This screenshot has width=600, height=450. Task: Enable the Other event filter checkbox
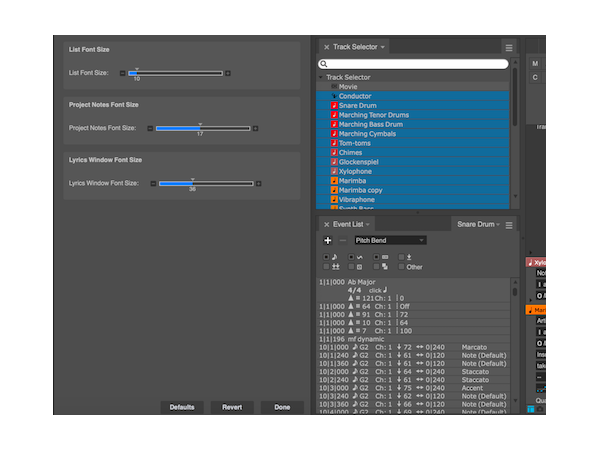(402, 267)
